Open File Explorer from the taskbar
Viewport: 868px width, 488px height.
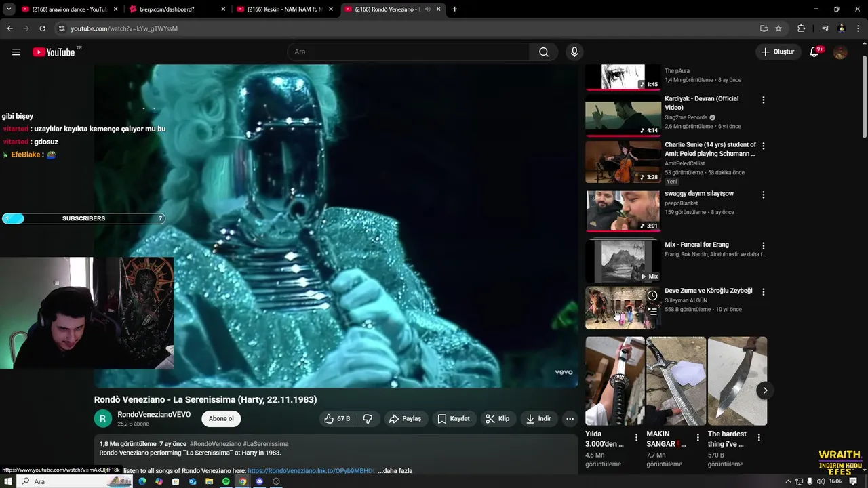pyautogui.click(x=209, y=481)
